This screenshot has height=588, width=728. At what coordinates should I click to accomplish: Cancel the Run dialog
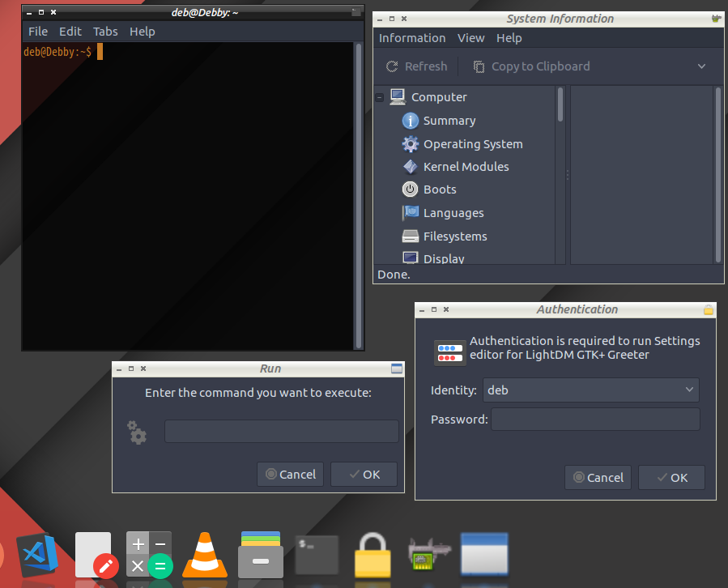point(290,474)
